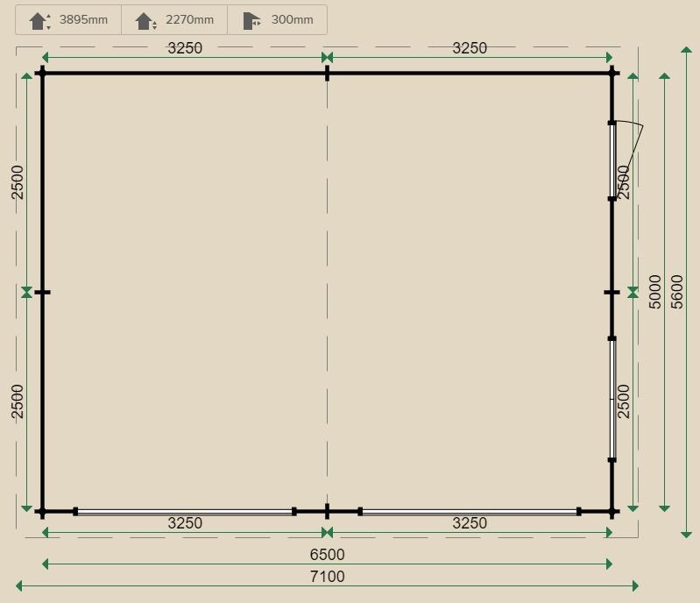The image size is (700, 603).
Task: Select the bottom-right wall window
Action: [x=470, y=511]
